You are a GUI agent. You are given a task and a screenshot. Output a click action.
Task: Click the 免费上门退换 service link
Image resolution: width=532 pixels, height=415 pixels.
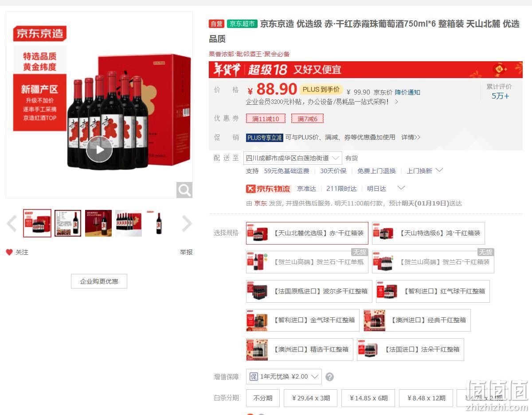coord(376,171)
